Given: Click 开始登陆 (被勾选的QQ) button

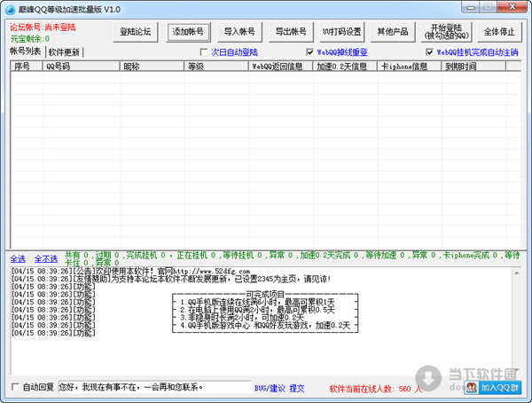Looking at the screenshot, I should tap(447, 32).
